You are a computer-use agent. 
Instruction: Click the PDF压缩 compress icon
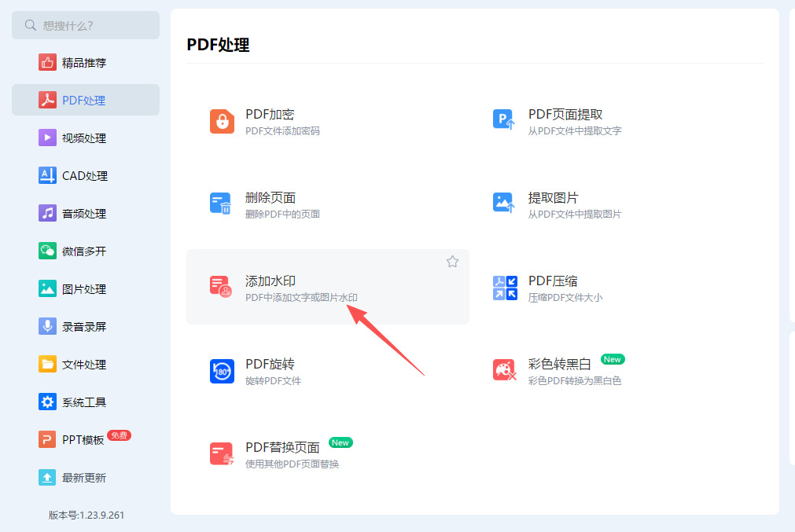[x=505, y=288]
